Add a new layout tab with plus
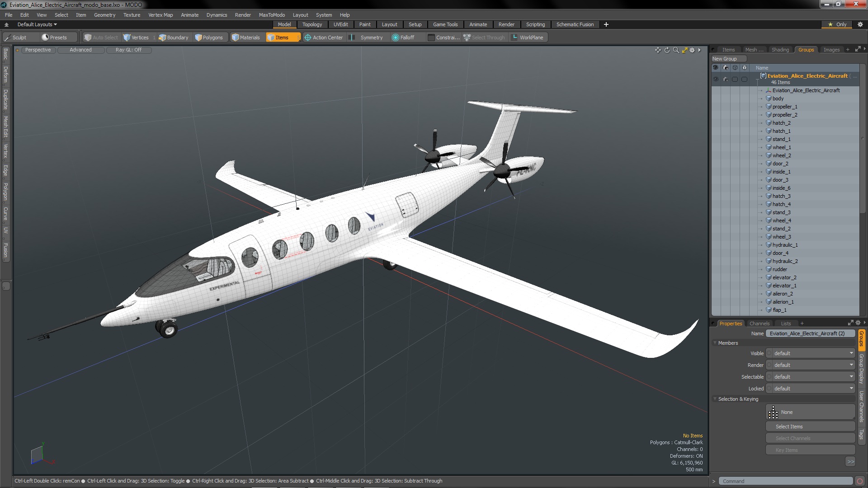The width and height of the screenshot is (868, 488). coord(606,24)
